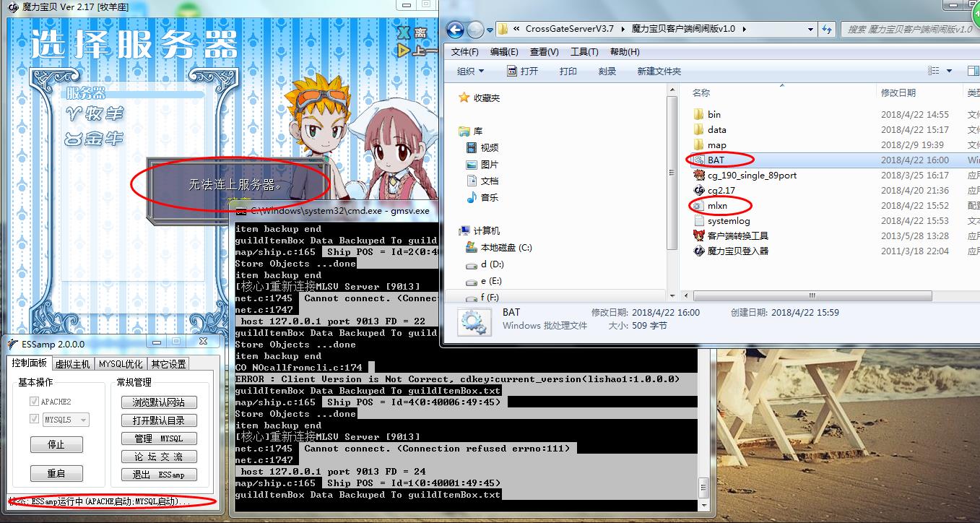Screen dimensions: 980x523
Task: Open the systemlog text file
Action: coord(728,220)
